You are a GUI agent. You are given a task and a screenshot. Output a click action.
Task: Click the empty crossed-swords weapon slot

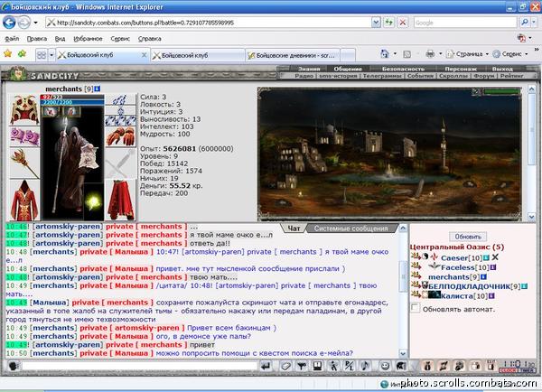tap(120, 163)
